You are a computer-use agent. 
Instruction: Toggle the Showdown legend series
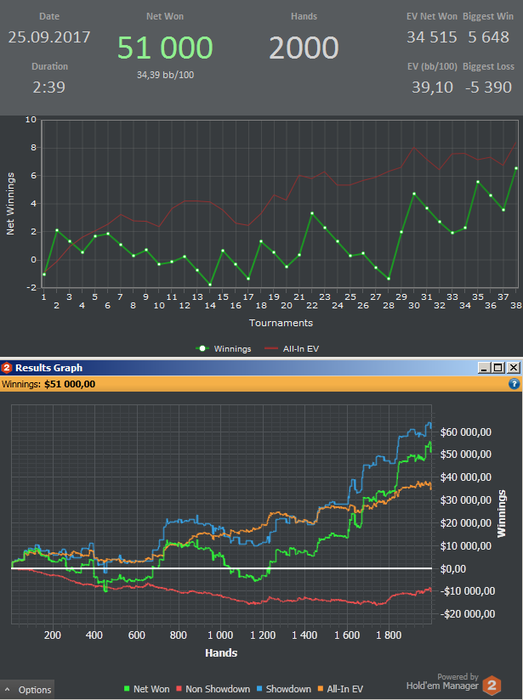[x=284, y=689]
